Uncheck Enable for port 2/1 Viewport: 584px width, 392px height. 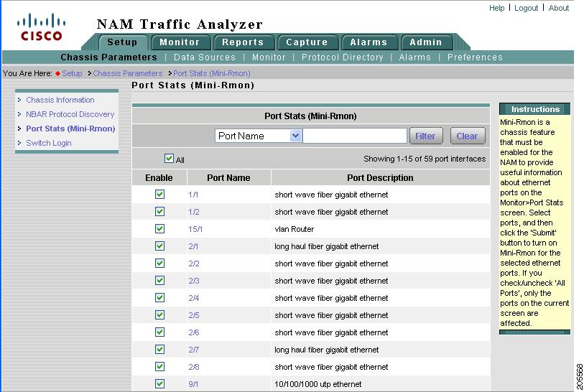coord(159,246)
